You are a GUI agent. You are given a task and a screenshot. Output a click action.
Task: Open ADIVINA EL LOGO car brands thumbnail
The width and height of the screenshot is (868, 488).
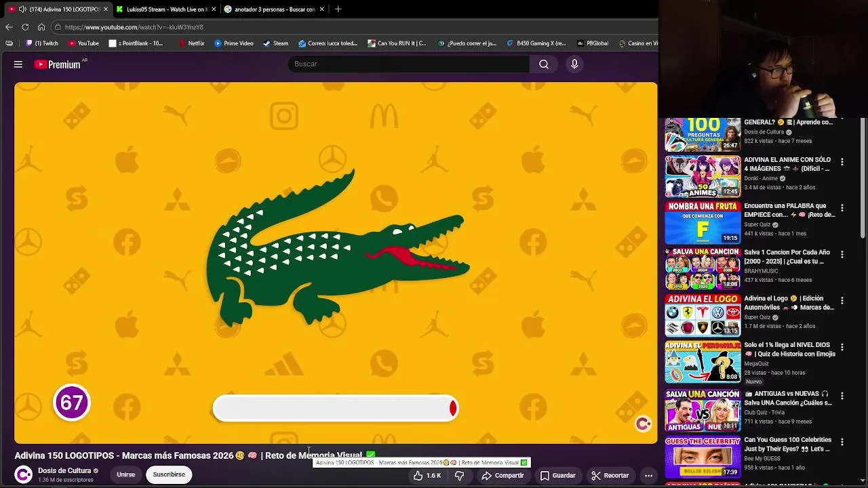pyautogui.click(x=703, y=314)
